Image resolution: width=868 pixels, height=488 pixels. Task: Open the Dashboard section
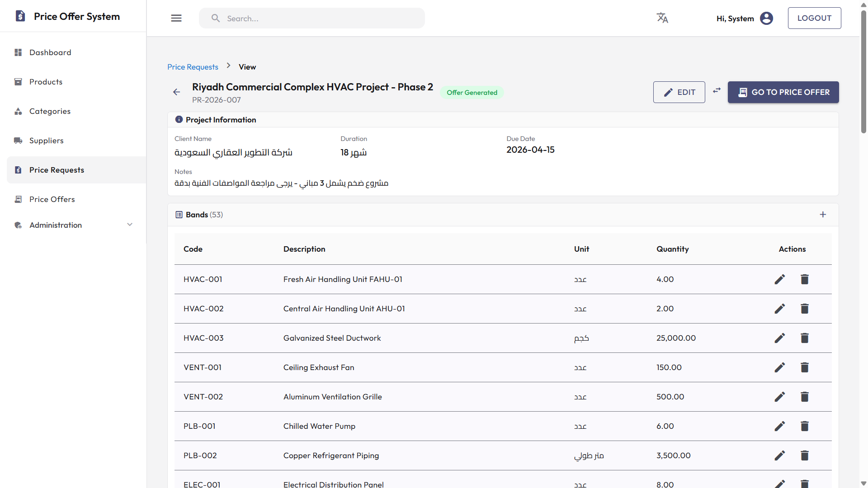coord(50,52)
